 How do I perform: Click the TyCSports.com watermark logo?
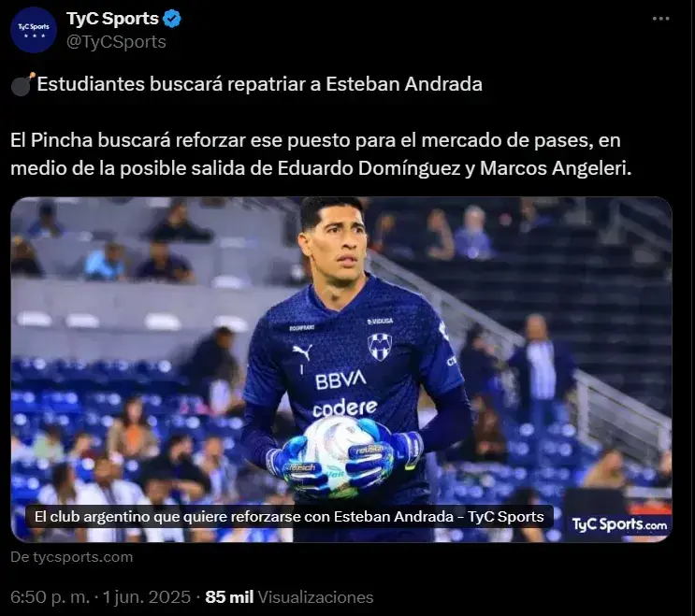point(619,524)
